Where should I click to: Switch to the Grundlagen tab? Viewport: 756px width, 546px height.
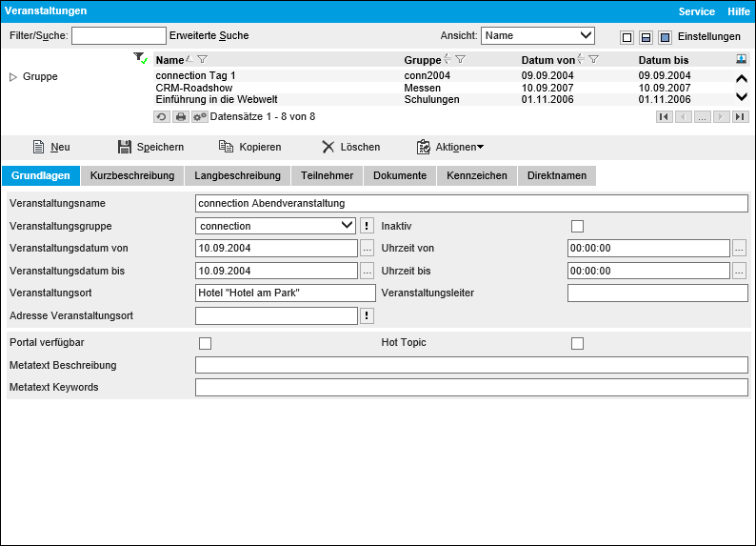click(x=41, y=175)
